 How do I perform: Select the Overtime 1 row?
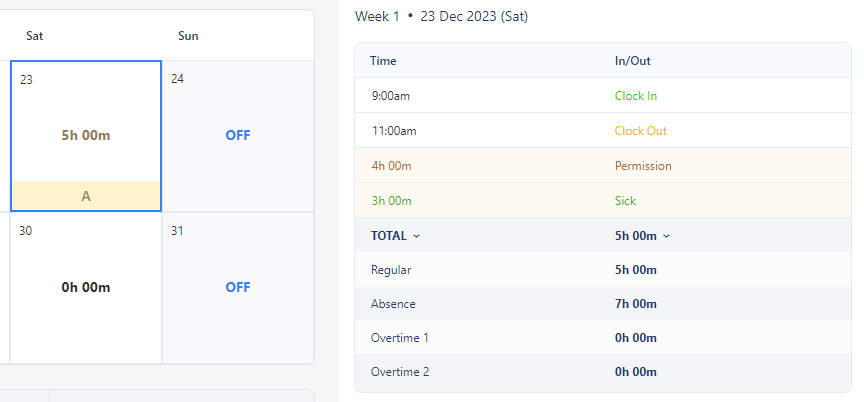click(602, 338)
